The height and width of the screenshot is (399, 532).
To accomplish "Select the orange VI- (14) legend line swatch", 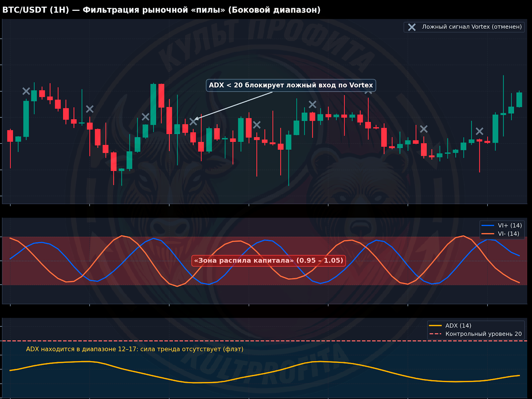I will coord(488,234).
